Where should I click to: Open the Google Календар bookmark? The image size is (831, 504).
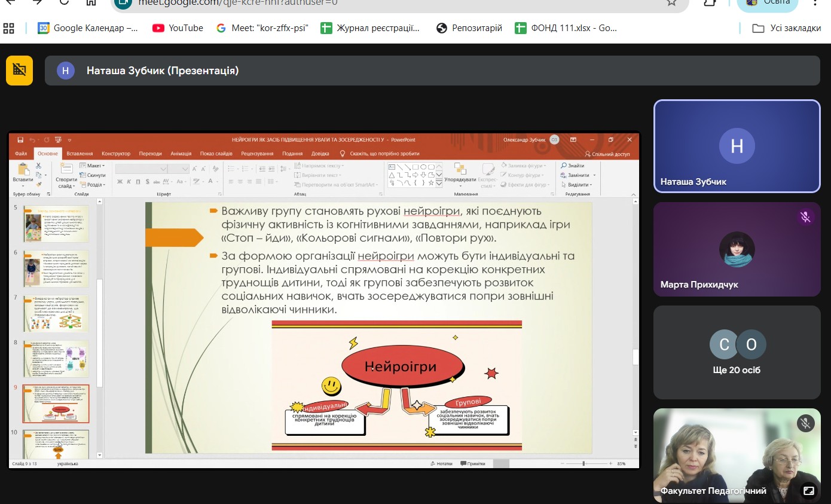[88, 28]
